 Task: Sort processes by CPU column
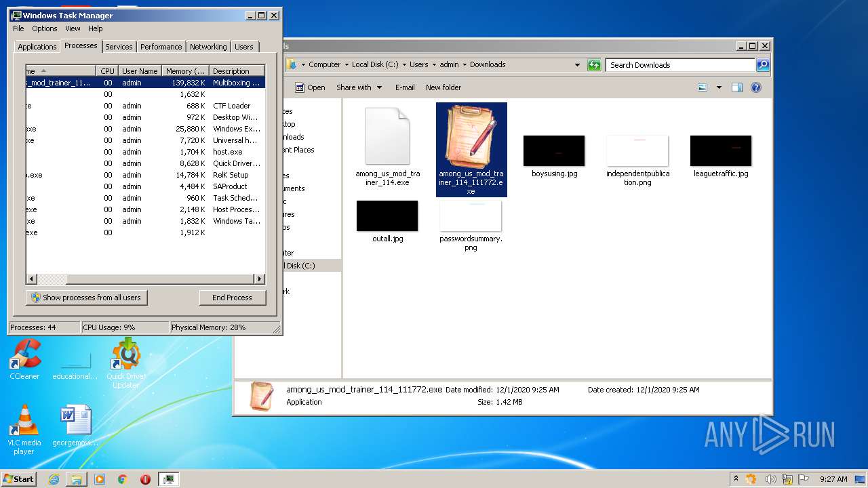107,70
